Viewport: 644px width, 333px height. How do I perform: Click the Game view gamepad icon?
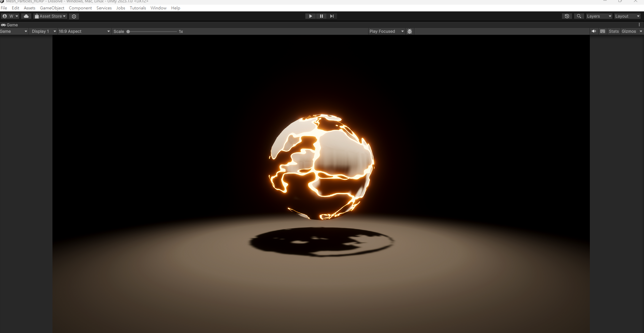point(4,25)
